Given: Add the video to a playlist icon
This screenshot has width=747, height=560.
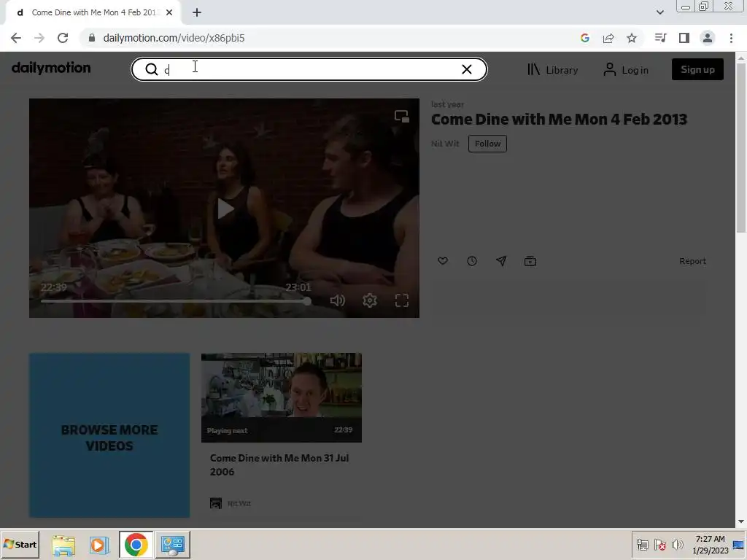Looking at the screenshot, I should pos(530,261).
